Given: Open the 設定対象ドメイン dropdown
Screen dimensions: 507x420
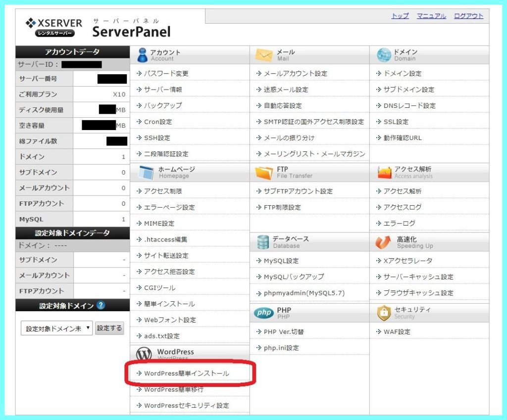Looking at the screenshot, I should (56, 328).
